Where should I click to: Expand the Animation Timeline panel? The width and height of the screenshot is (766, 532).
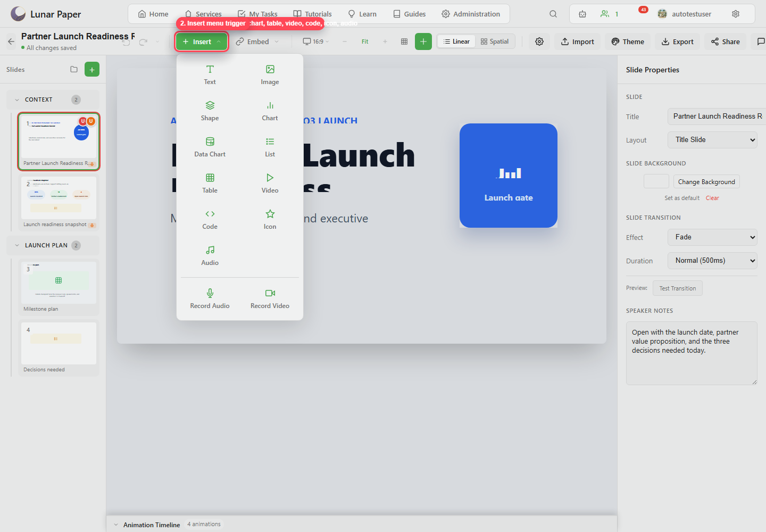[116, 525]
